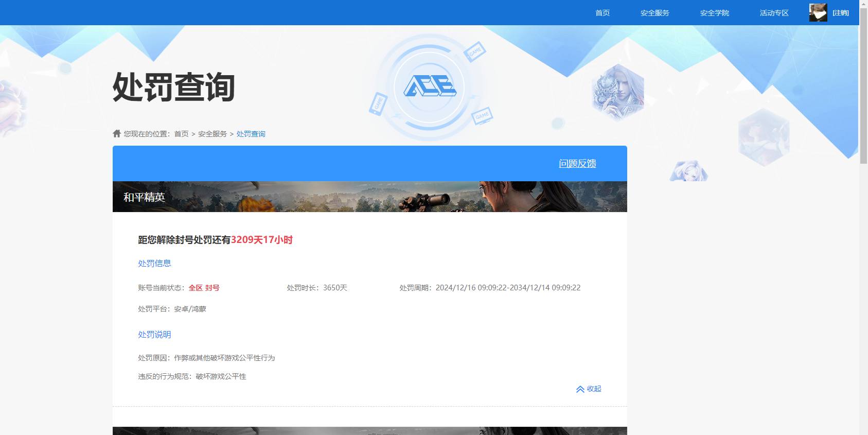Click the ACE logo icon
This screenshot has height=435, width=868.
(x=430, y=86)
